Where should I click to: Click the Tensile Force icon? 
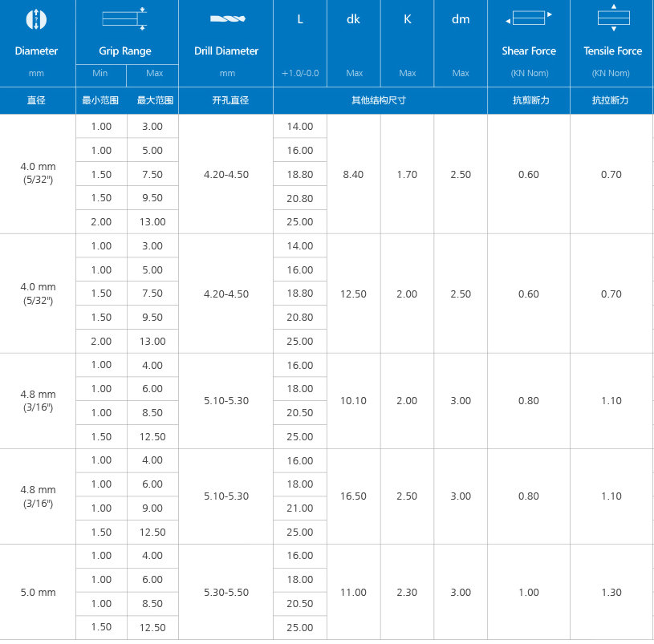tap(613, 18)
